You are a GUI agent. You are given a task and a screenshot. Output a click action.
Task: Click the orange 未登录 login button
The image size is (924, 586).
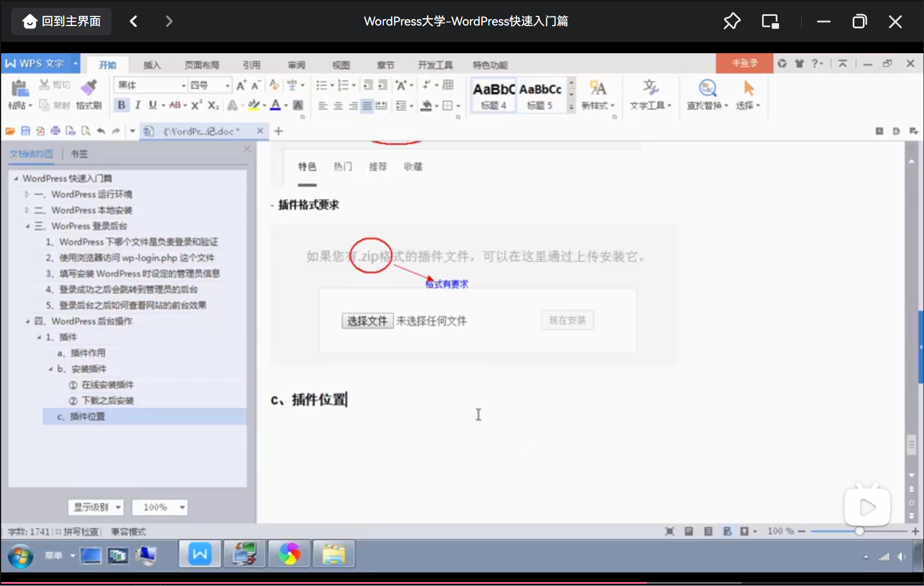pyautogui.click(x=745, y=63)
